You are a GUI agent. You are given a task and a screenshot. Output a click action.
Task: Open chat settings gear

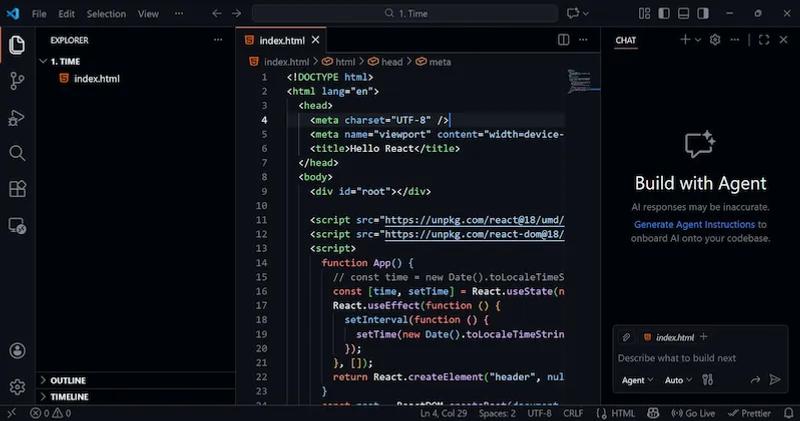click(715, 40)
